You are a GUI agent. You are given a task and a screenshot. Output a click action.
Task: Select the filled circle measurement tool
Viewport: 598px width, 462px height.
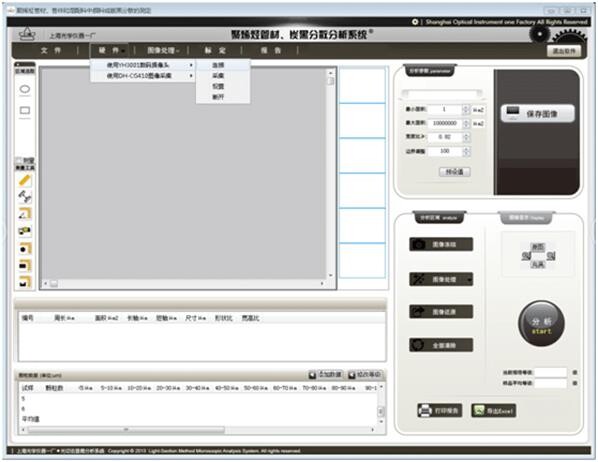tap(25, 249)
